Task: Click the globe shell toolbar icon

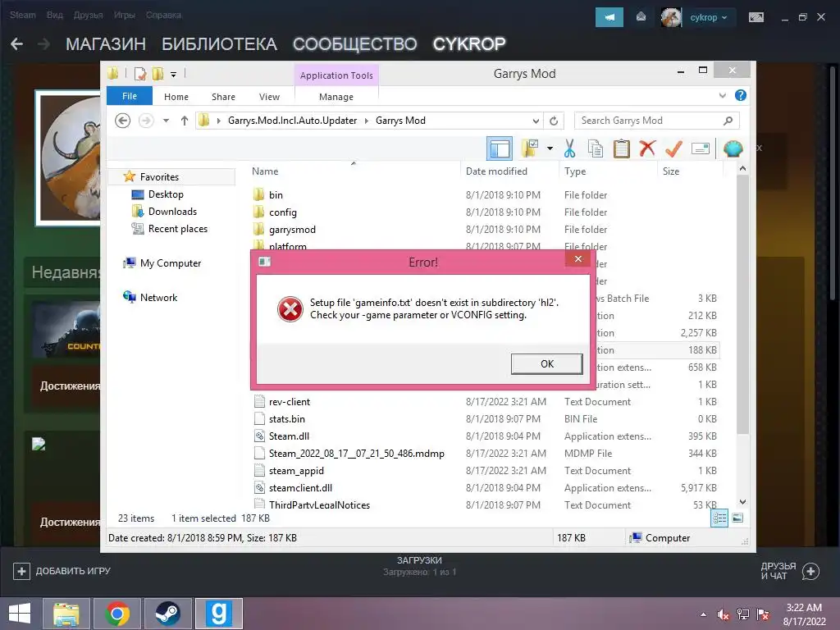Action: pos(733,148)
